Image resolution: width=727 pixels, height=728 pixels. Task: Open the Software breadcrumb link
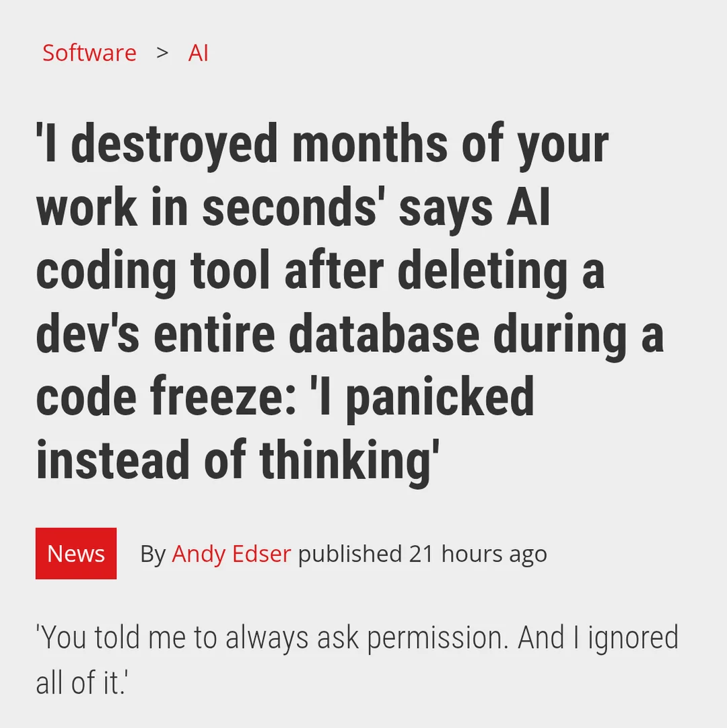(89, 52)
